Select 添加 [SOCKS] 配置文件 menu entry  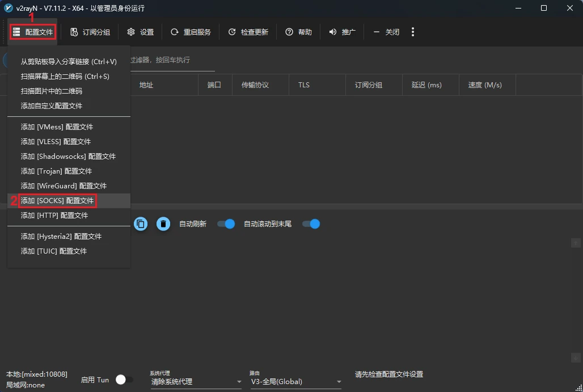coord(57,201)
